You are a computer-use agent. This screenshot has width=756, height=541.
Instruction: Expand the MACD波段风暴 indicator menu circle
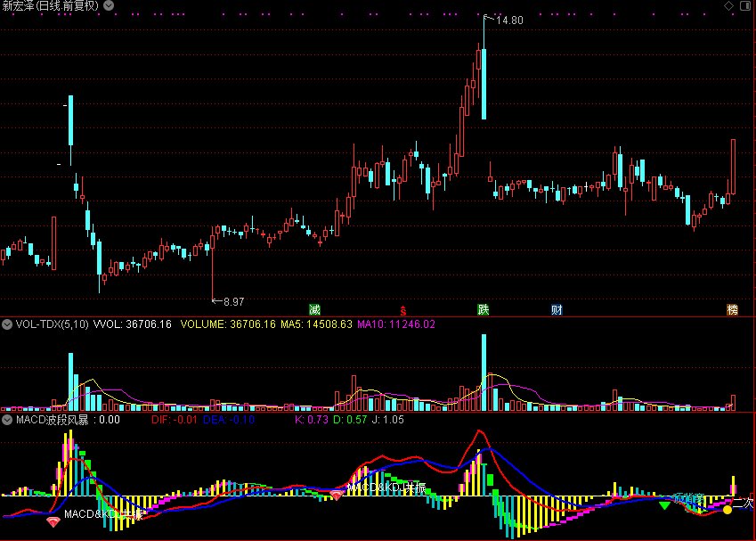[x=7, y=420]
